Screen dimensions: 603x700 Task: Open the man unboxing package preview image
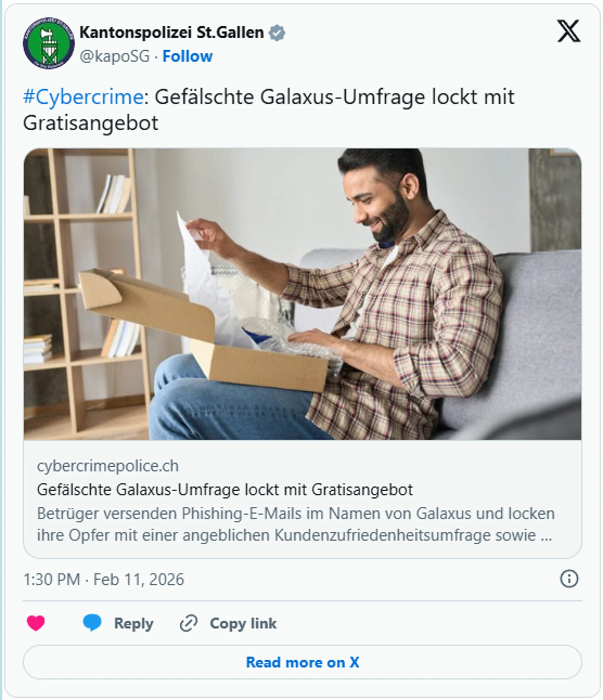point(302,294)
